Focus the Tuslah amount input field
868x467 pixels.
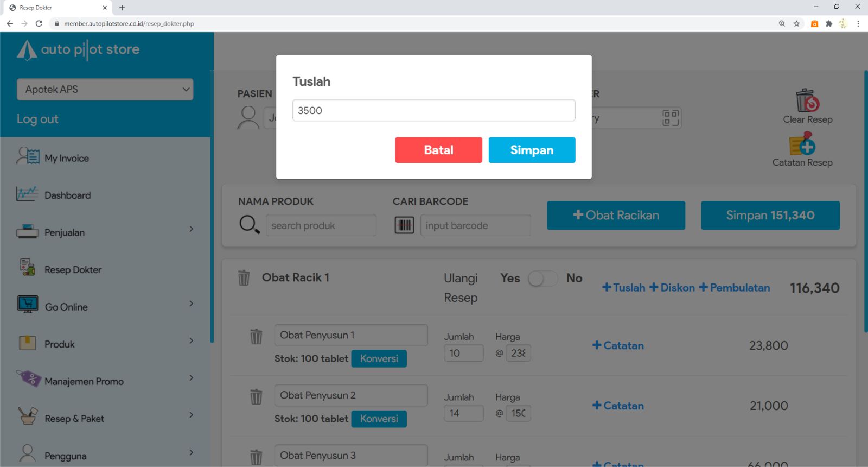(x=433, y=110)
